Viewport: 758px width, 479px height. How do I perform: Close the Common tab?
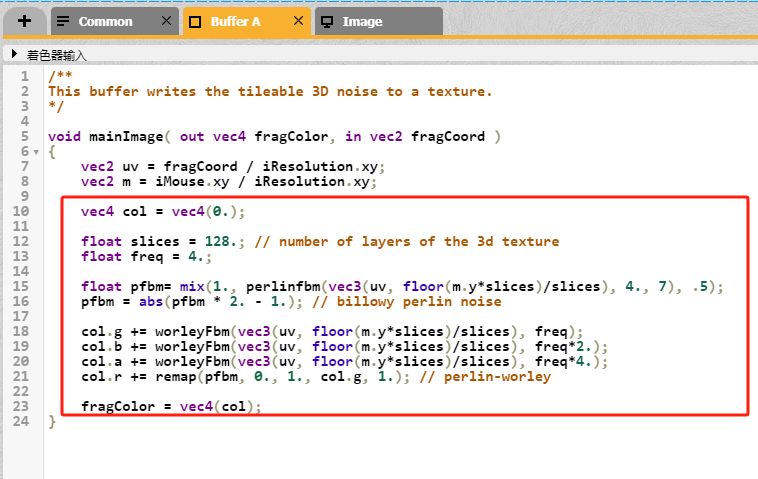coord(166,21)
